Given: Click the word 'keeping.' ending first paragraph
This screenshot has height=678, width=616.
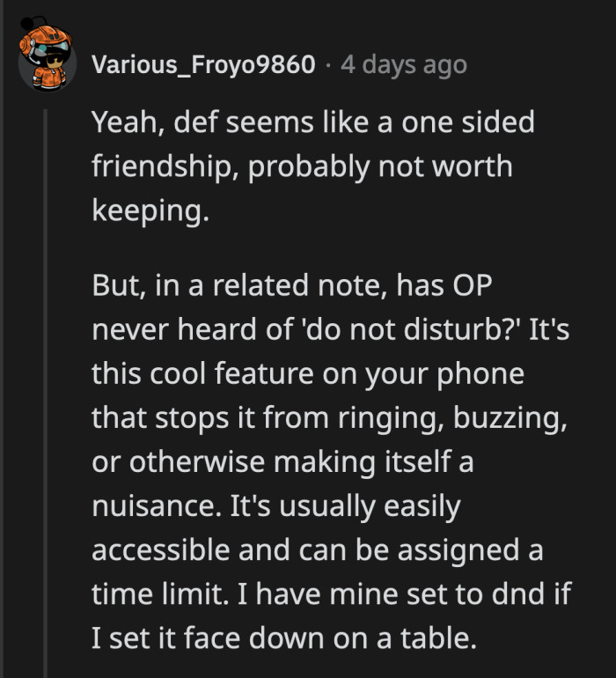Looking at the screenshot, I should pos(151,212).
